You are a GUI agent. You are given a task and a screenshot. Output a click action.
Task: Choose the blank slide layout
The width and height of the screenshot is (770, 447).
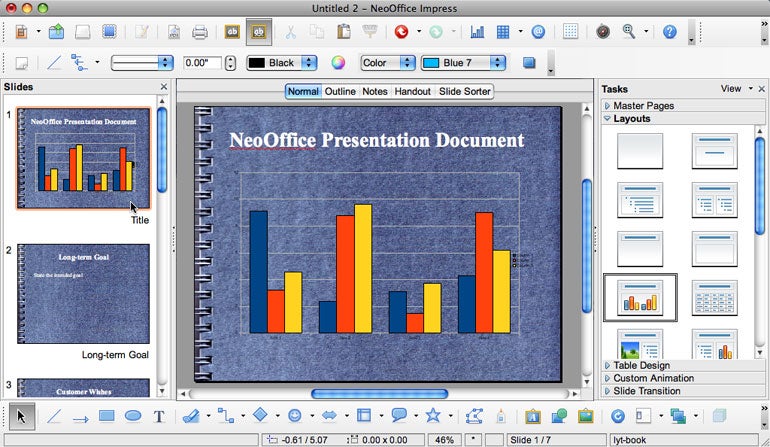pos(640,151)
